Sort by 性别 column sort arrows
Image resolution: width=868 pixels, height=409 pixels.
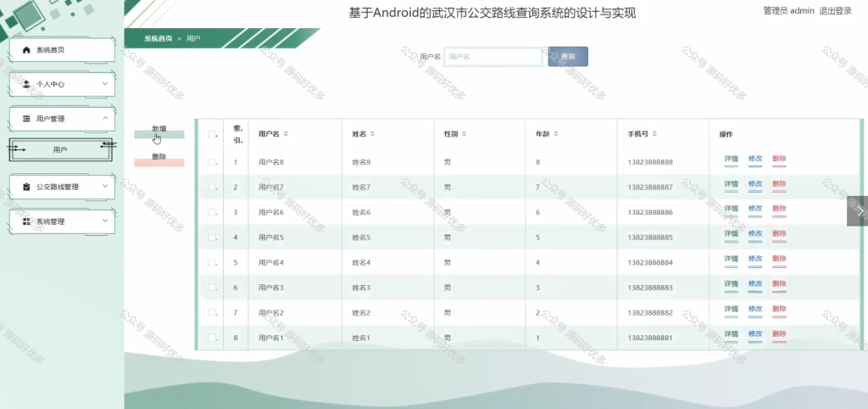[x=464, y=134]
